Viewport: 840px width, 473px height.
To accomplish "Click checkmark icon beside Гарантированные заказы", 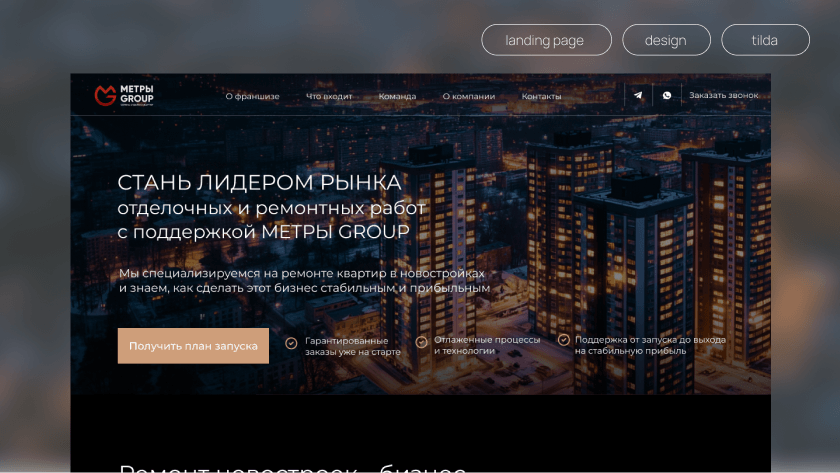I will [291, 343].
